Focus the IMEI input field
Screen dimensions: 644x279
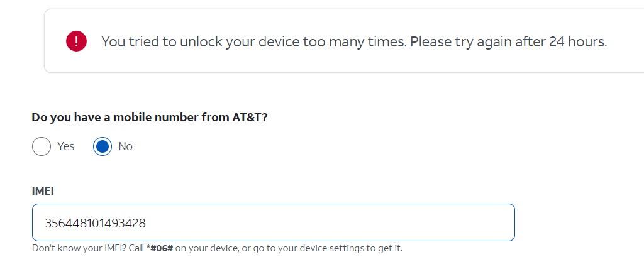pyautogui.click(x=273, y=222)
